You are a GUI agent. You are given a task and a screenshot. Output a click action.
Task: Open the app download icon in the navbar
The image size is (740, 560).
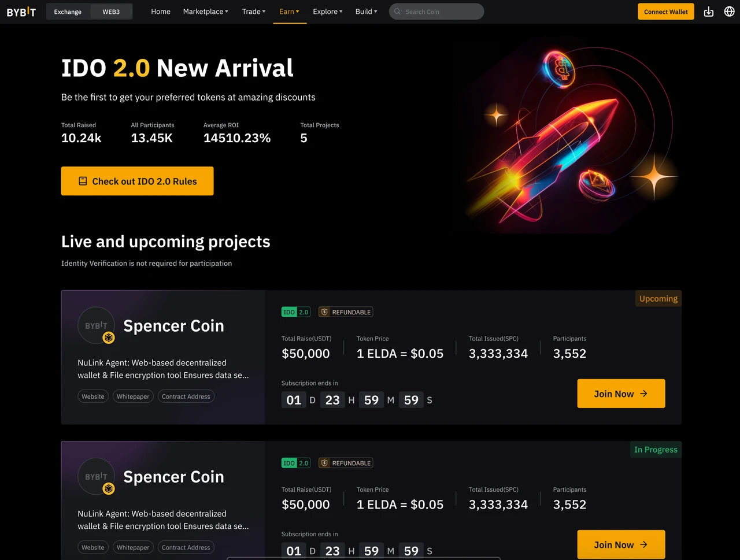pos(708,11)
